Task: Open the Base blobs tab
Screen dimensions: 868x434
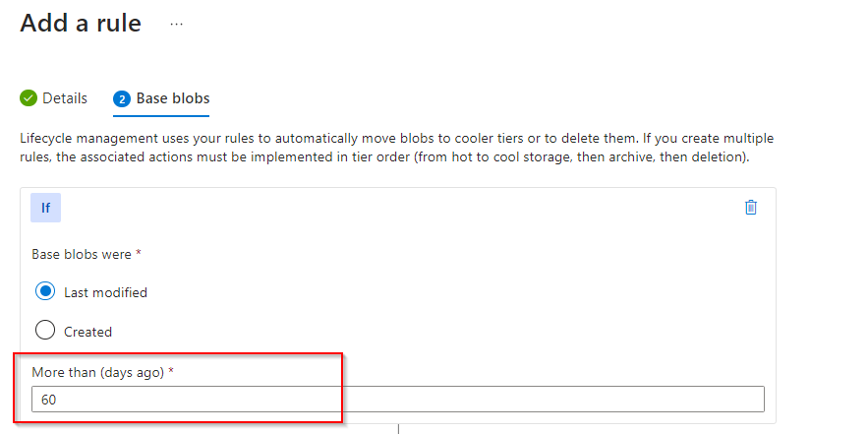Action: (x=172, y=98)
